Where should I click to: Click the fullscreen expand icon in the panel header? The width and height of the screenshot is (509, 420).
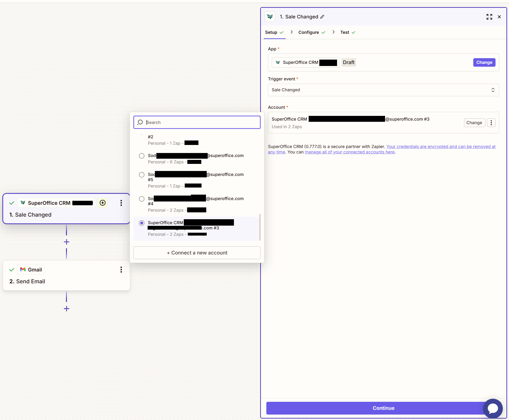(489, 17)
